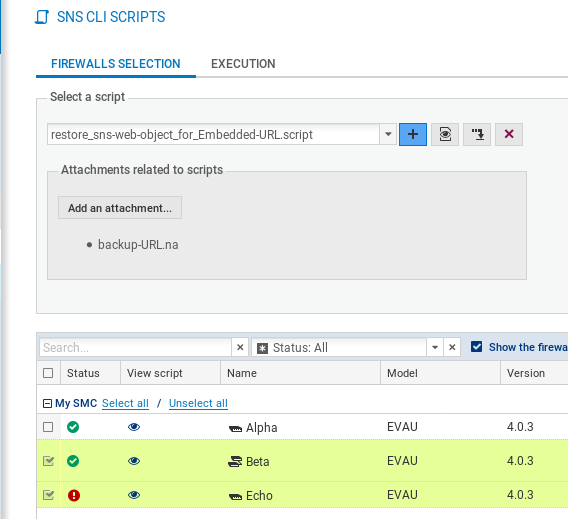Click the blue plus add script button

click(x=413, y=134)
